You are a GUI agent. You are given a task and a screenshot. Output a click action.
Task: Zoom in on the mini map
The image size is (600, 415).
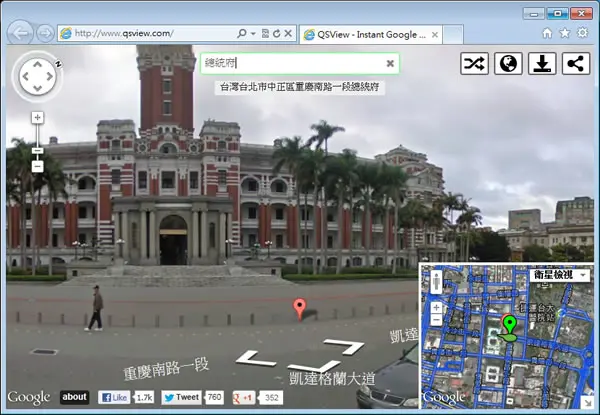pos(436,308)
